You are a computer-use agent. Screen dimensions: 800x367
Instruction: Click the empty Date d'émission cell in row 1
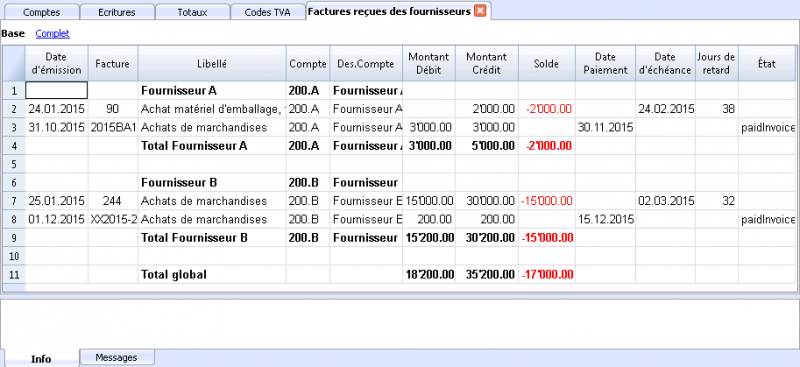click(x=57, y=90)
